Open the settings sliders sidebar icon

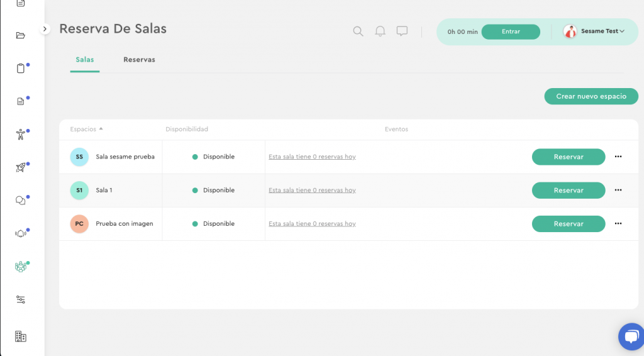coord(21,299)
